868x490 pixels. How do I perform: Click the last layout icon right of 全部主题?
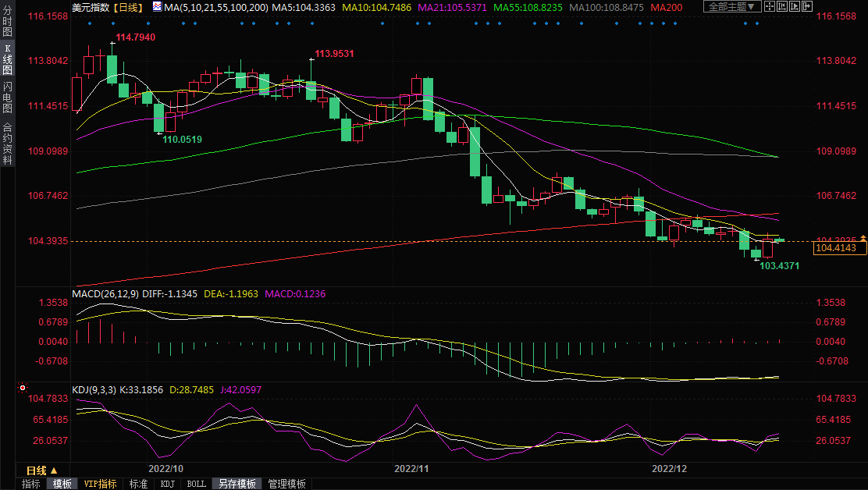point(807,7)
